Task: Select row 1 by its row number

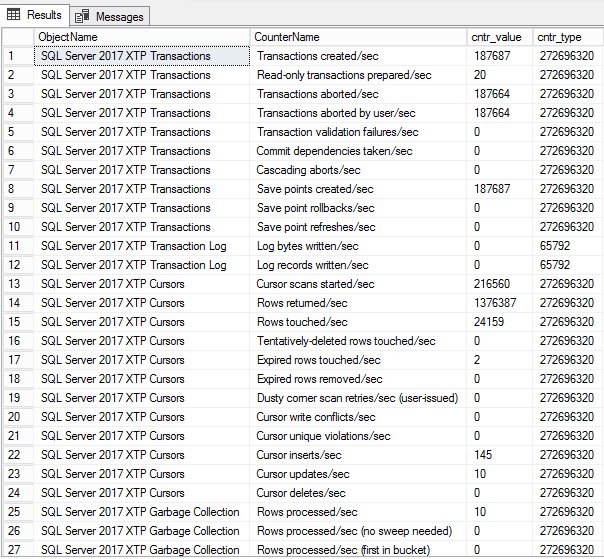Action: pos(16,56)
